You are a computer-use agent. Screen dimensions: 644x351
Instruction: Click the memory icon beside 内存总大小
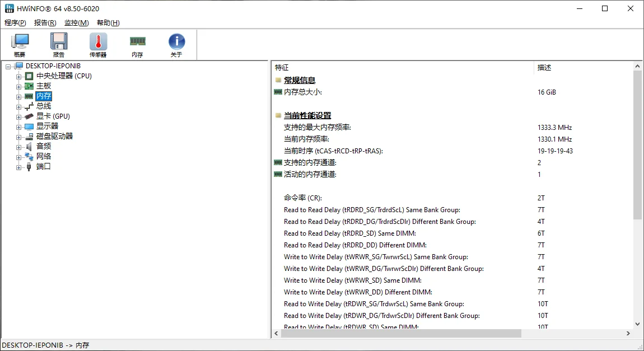tap(278, 92)
